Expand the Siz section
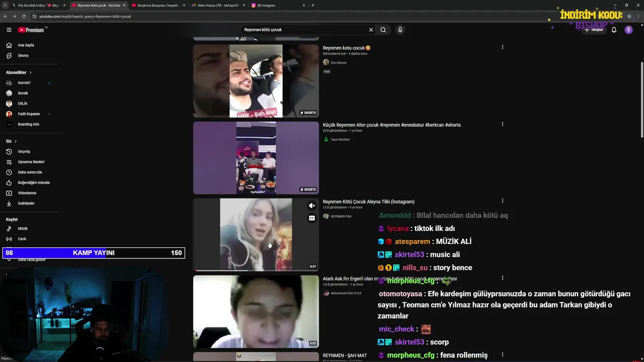Screen dimensions: 644x362 [11, 141]
